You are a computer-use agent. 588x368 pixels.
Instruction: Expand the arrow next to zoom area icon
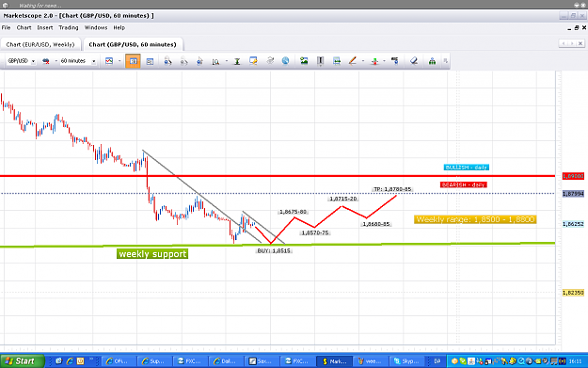[x=226, y=61]
